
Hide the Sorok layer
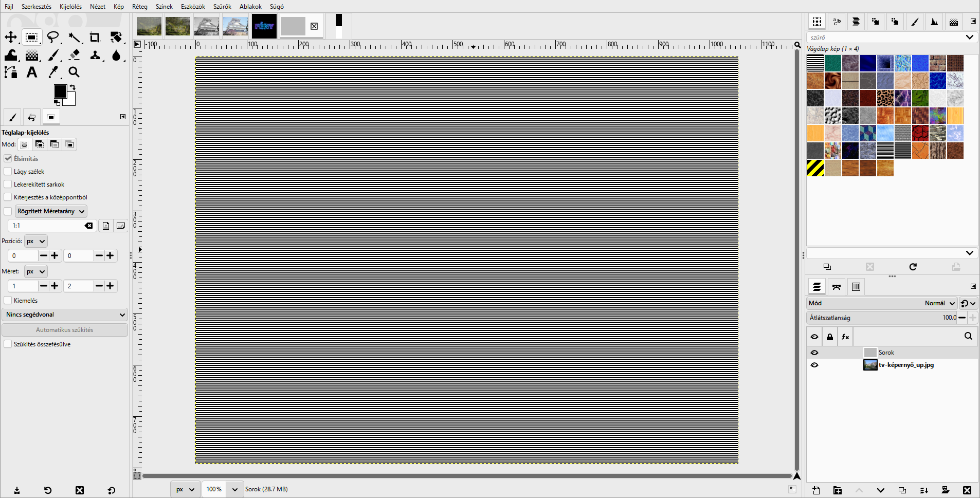click(814, 353)
